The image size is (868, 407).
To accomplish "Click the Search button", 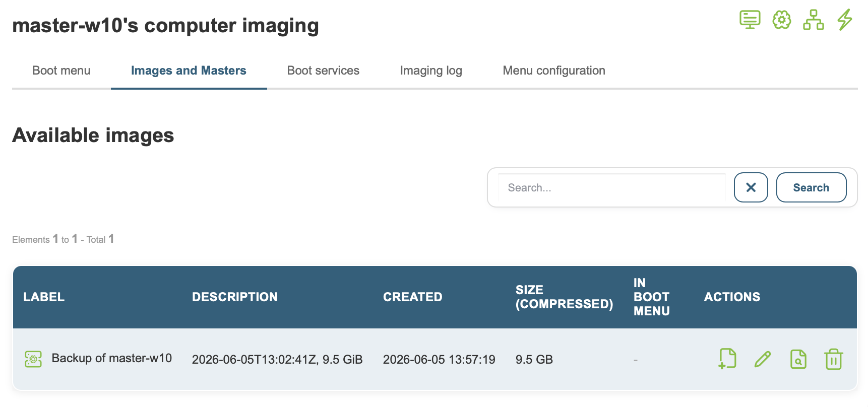I will pos(811,187).
